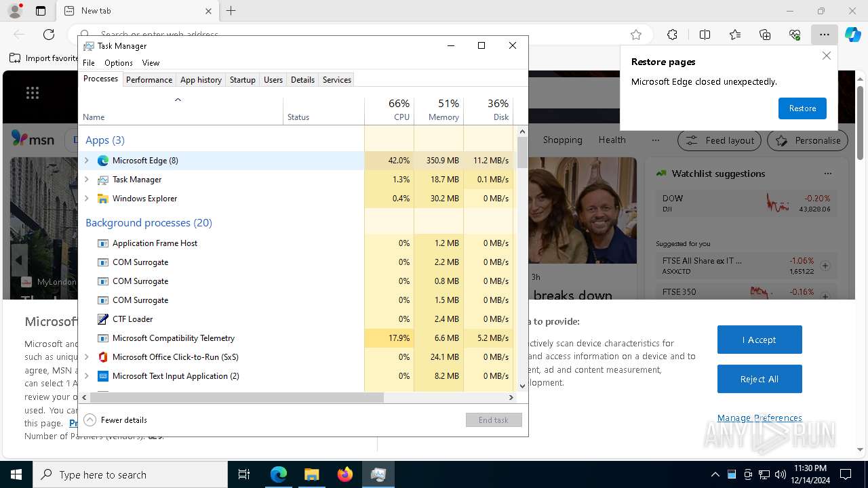868x488 pixels.
Task: Open the MSN more categories ellipsis
Action: point(655,140)
